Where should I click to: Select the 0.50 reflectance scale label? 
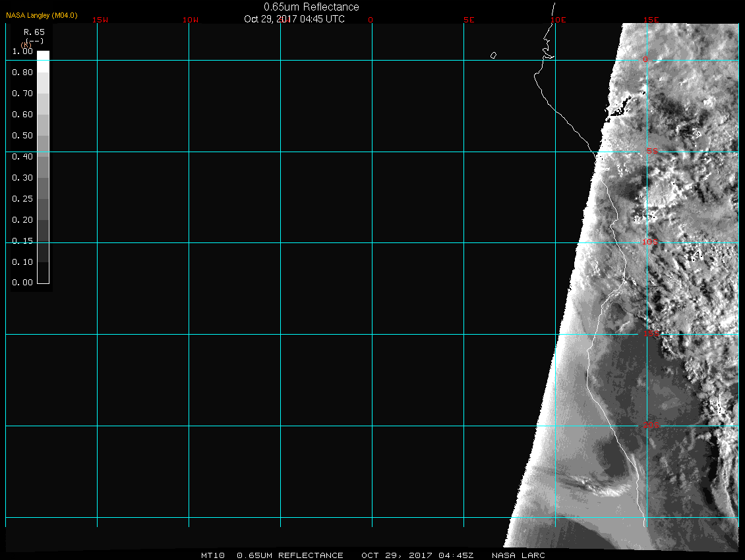tap(22, 136)
